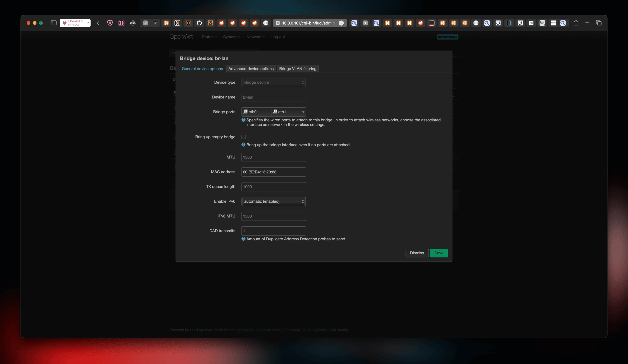This screenshot has width=628, height=364.
Task: Open a new tab with the plus icon
Action: tap(587, 23)
